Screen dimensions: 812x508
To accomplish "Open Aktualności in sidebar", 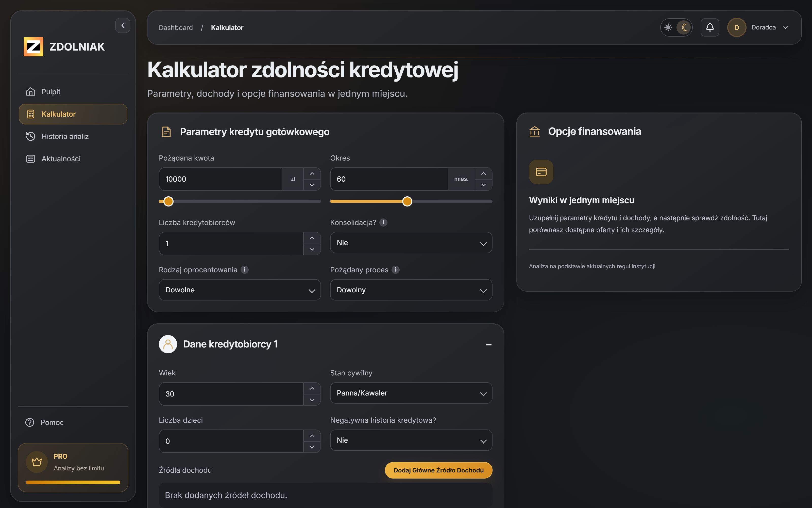I will [x=73, y=158].
